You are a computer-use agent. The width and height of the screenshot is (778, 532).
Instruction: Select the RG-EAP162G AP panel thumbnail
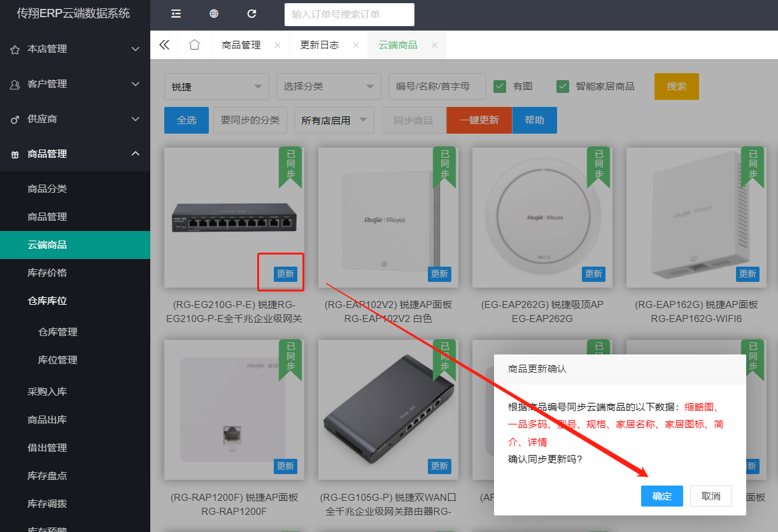pos(697,218)
